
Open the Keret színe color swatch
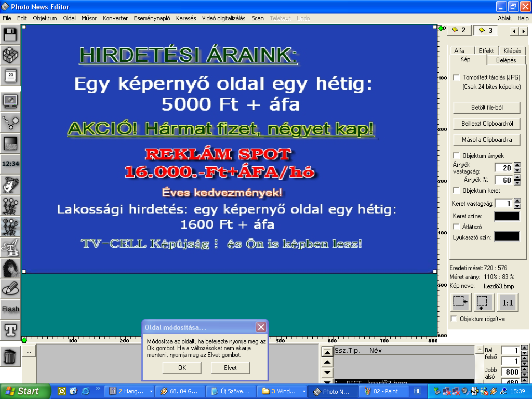(x=507, y=216)
